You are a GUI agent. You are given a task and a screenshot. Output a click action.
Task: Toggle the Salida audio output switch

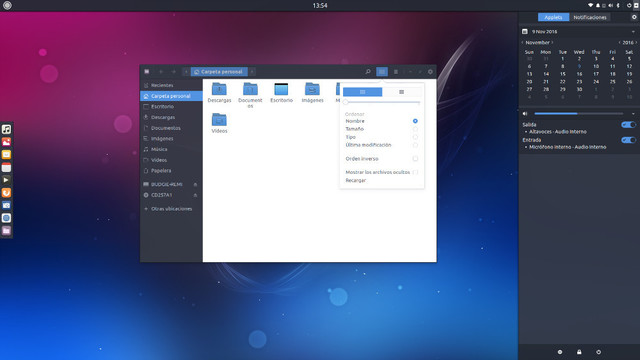[x=628, y=124]
